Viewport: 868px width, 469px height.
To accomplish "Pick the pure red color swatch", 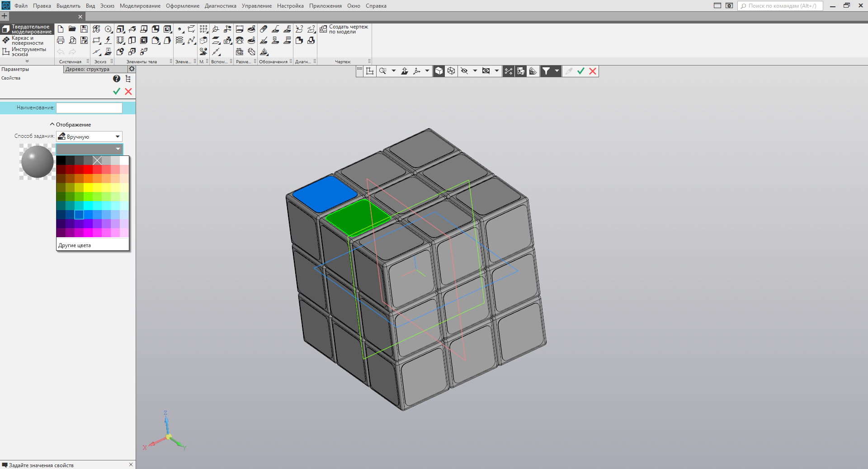I will click(88, 169).
